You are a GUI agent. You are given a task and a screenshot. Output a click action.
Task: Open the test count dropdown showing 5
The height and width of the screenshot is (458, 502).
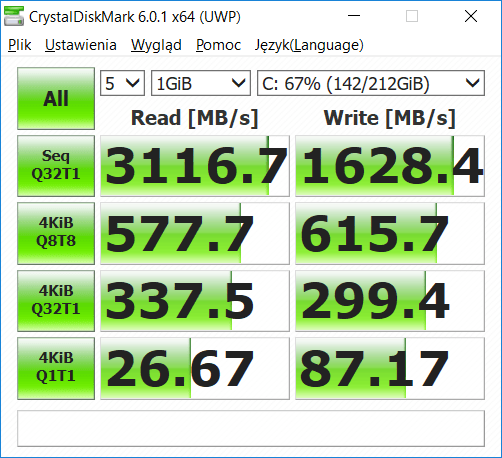click(122, 83)
